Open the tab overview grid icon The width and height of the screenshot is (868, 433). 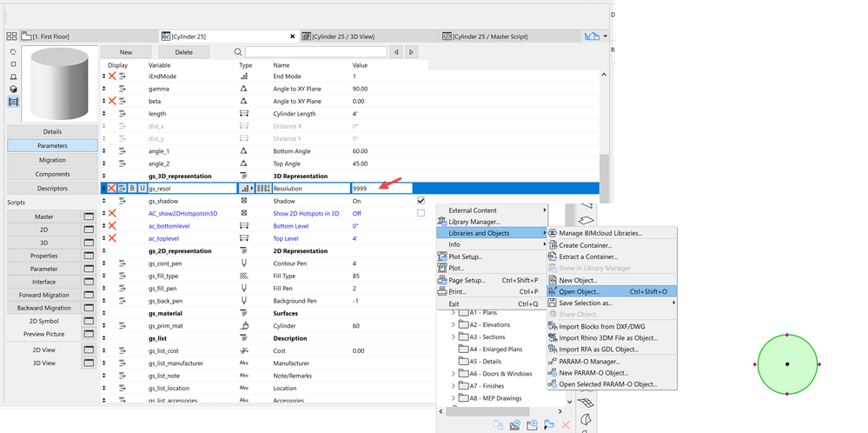11,37
